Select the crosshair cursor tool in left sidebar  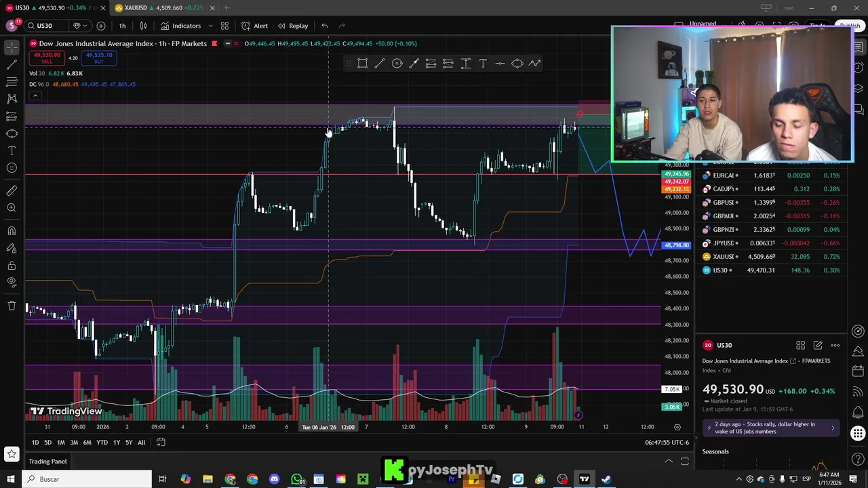point(12,47)
